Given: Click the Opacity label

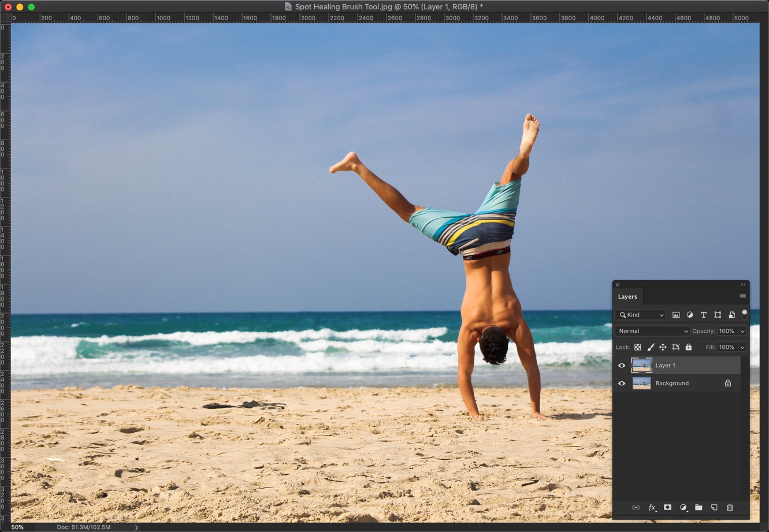Looking at the screenshot, I should click(704, 331).
